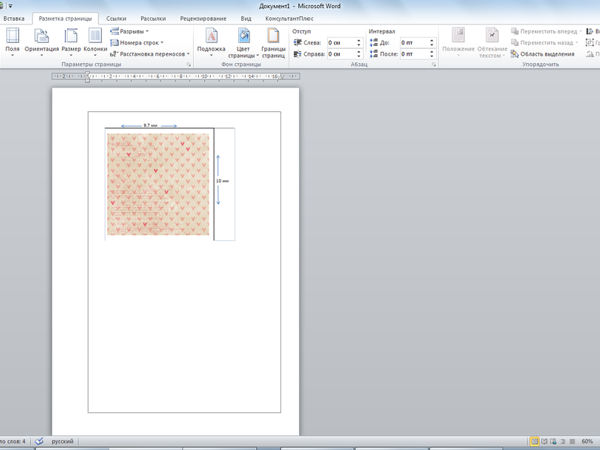Click the spell check status icon
This screenshot has height=450, width=600.
(39, 441)
